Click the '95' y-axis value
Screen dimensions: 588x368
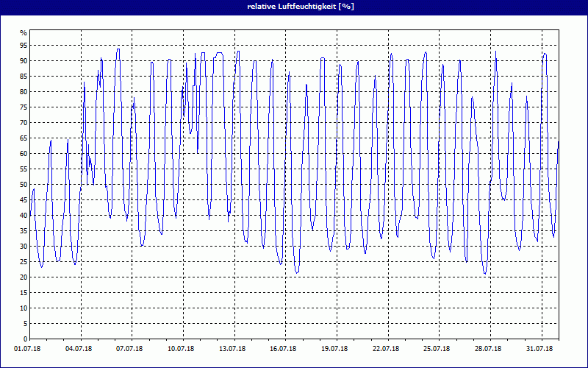coord(24,46)
